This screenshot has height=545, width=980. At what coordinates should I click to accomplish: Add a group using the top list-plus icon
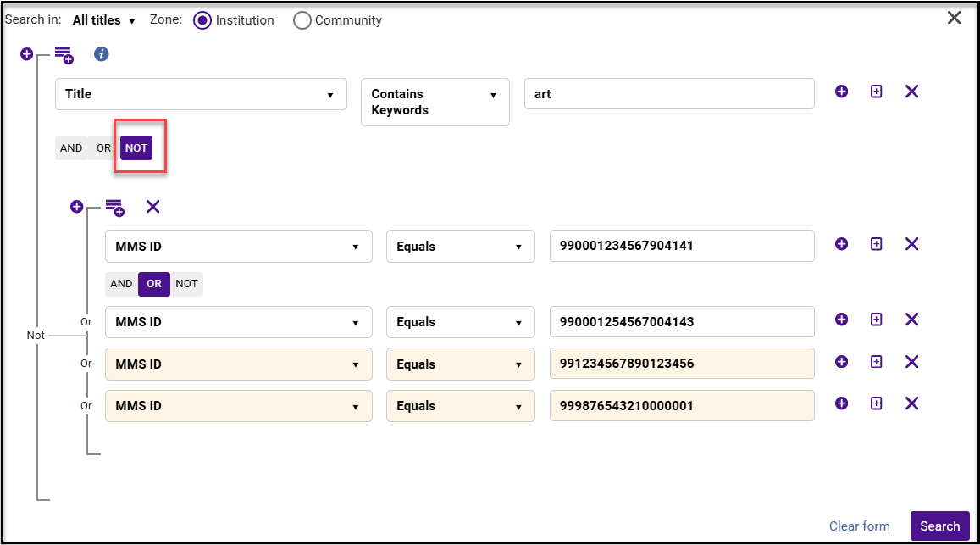(64, 56)
